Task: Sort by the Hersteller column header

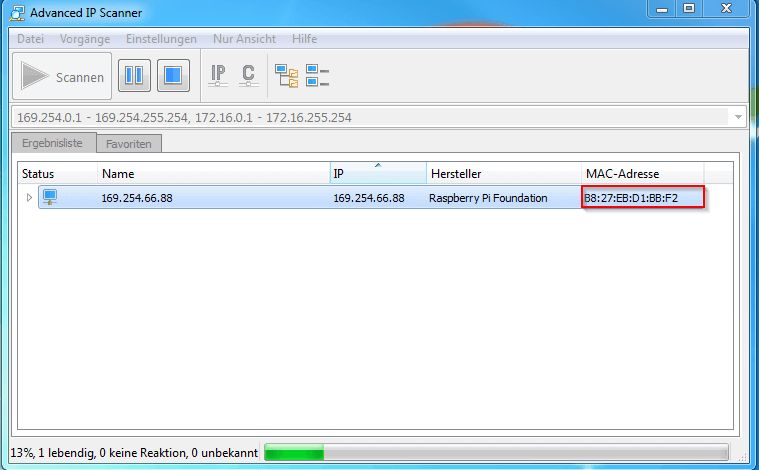Action: coord(504,173)
